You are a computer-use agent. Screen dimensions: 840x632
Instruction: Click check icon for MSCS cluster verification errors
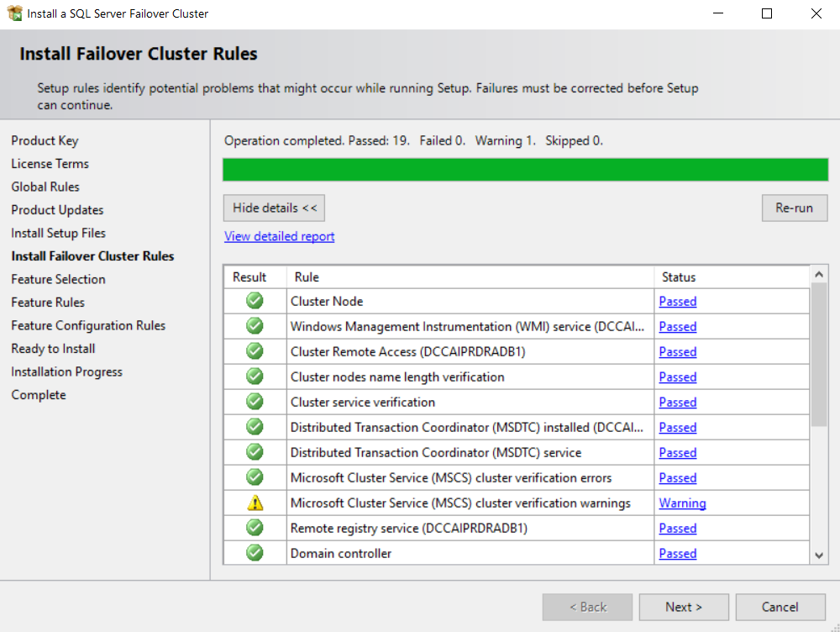[255, 477]
